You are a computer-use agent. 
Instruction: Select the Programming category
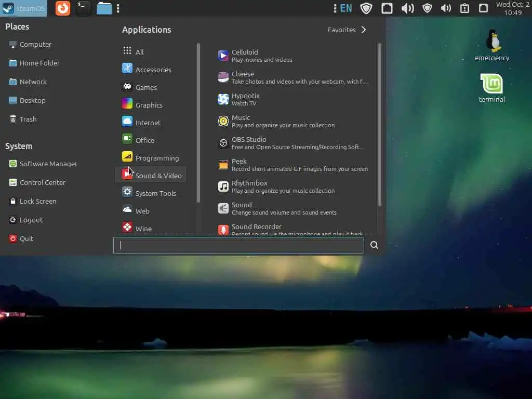(x=150, y=158)
